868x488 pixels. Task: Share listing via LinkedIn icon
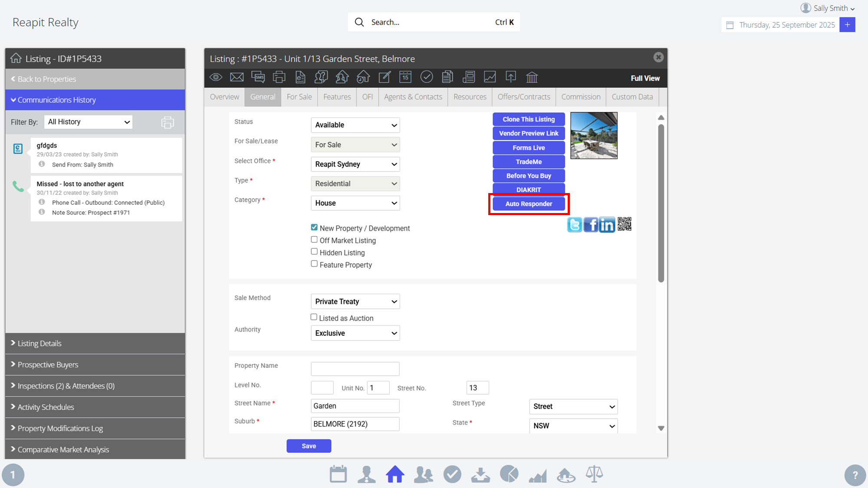coord(607,225)
